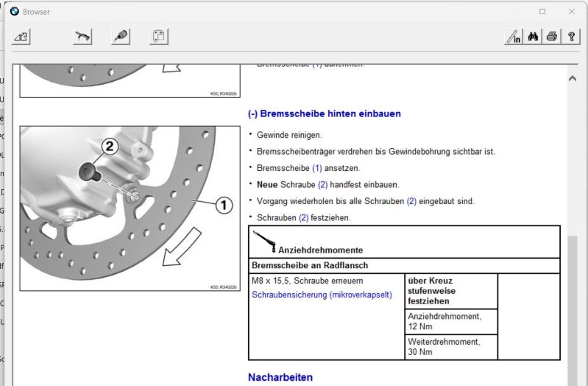Click the rear brake disc installation illustration
Viewport: 588px width, 386px height.
click(x=130, y=208)
